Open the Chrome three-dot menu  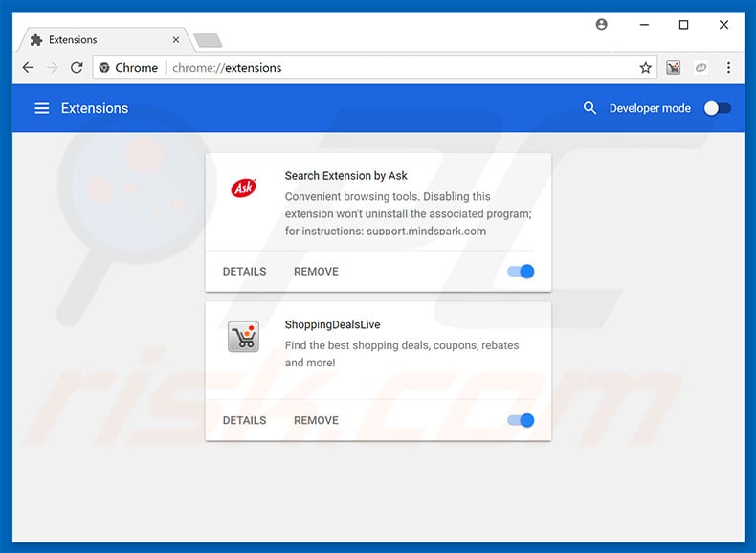[x=728, y=68]
